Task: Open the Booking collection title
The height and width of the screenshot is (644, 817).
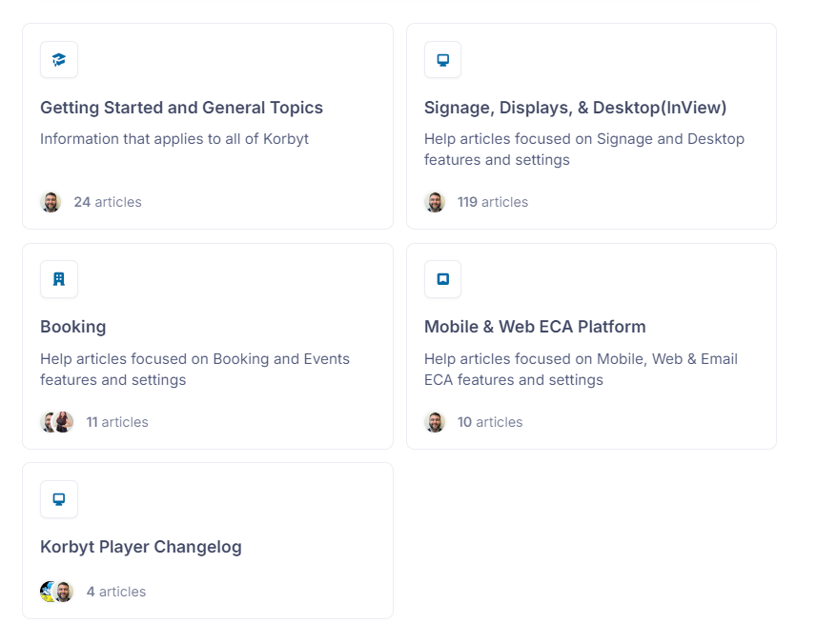Action: tap(73, 327)
